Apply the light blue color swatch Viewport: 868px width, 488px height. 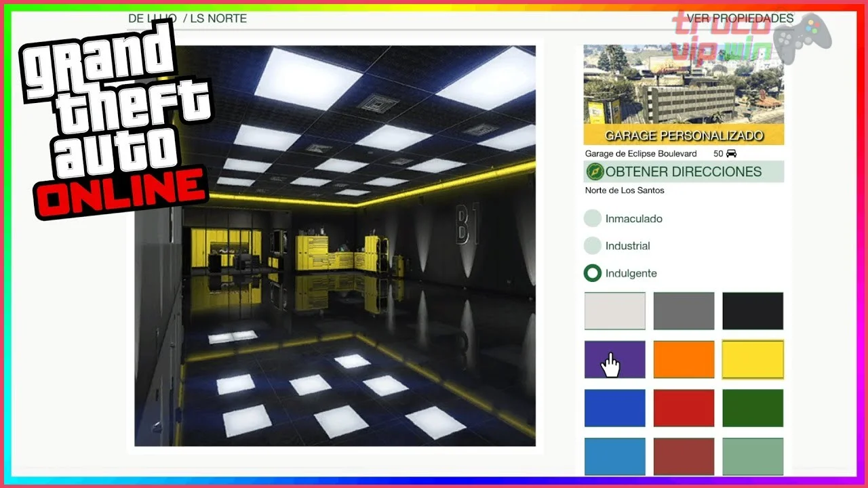click(x=615, y=457)
